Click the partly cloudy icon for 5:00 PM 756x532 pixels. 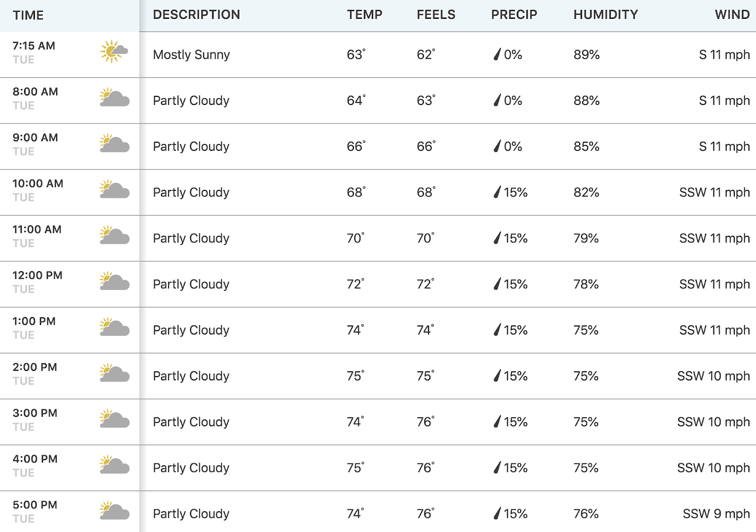pyautogui.click(x=114, y=510)
